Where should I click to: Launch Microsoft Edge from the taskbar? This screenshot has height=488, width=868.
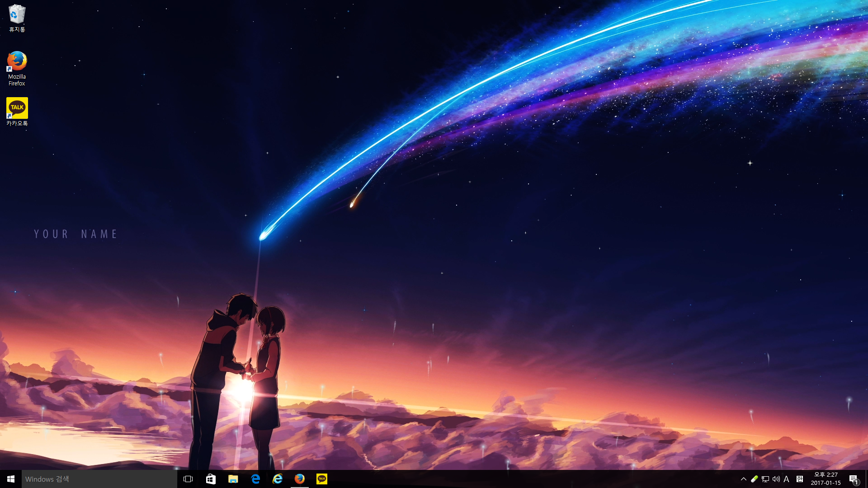click(x=255, y=479)
